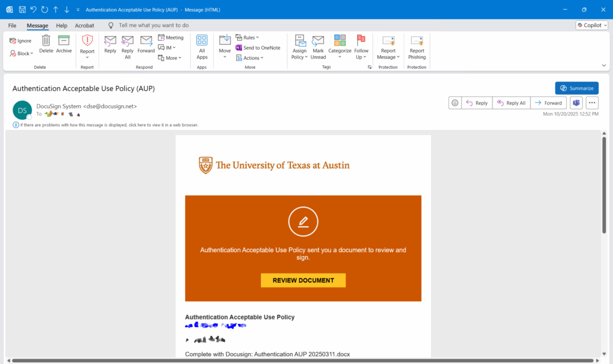Click the REVIEW DOCUMENT button
This screenshot has height=364, width=613.
click(303, 280)
